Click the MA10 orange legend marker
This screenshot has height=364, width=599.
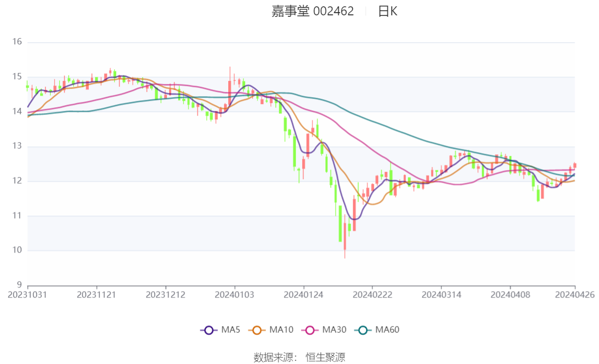pos(259,330)
